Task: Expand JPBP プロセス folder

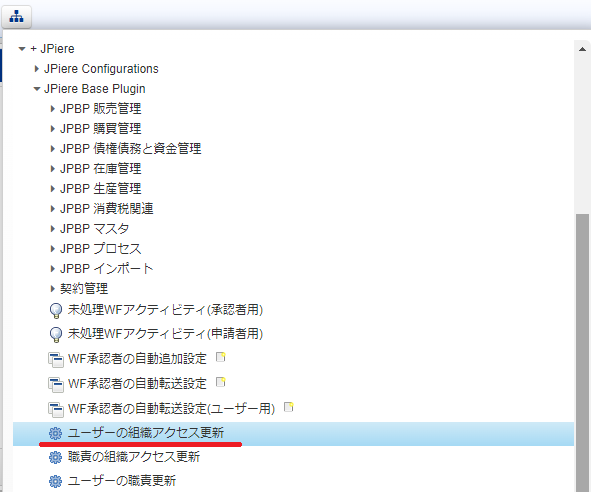Action: pos(53,248)
